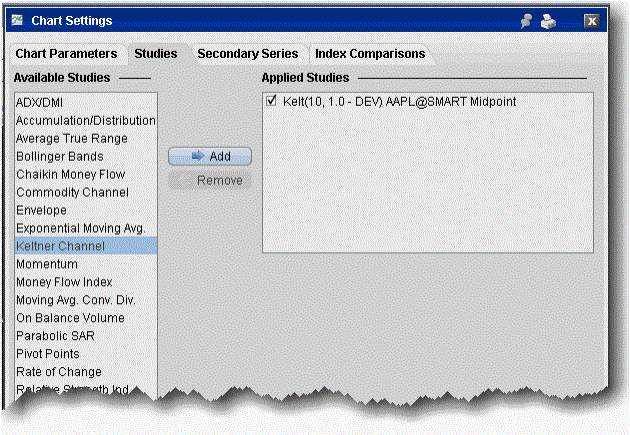Choose Bollinger Bands from the list
The width and height of the screenshot is (630, 435).
pyautogui.click(x=59, y=156)
